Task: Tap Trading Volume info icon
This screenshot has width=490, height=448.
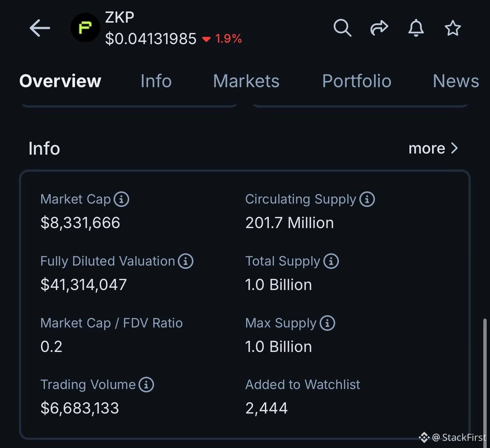Action: coord(146,385)
